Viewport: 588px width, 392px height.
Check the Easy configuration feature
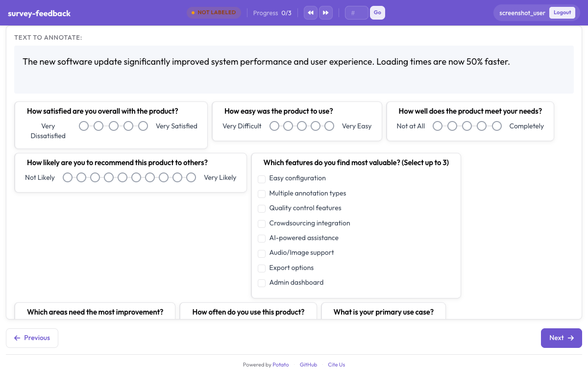point(262,179)
